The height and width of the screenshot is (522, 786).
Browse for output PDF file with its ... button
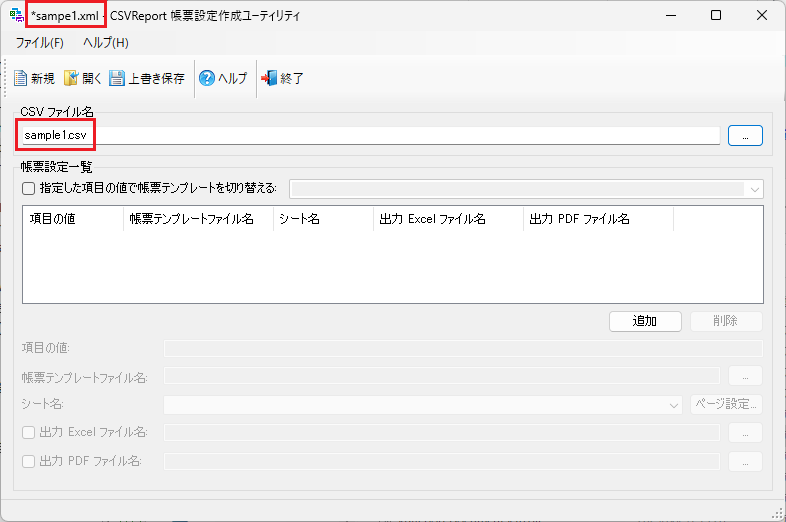745,462
